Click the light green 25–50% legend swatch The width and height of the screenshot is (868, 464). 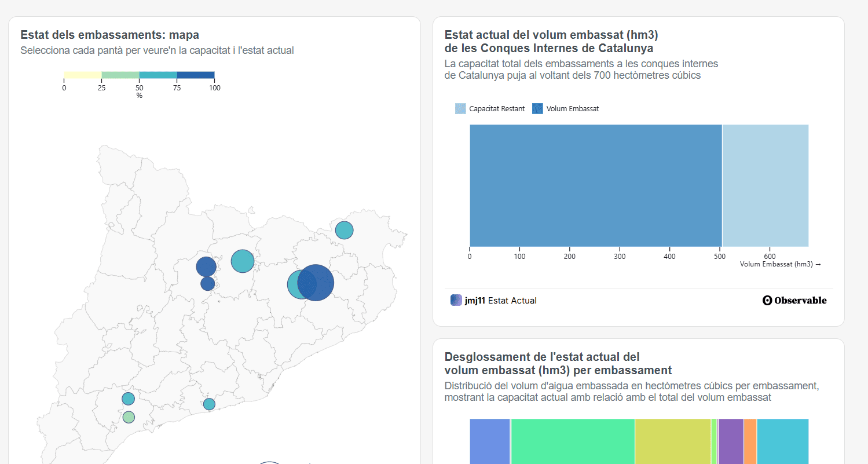(120, 75)
